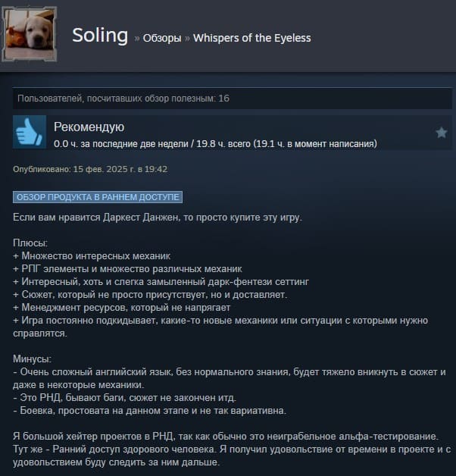
Task: Click the Даркест Данжен opening sentence
Action: pos(158,218)
